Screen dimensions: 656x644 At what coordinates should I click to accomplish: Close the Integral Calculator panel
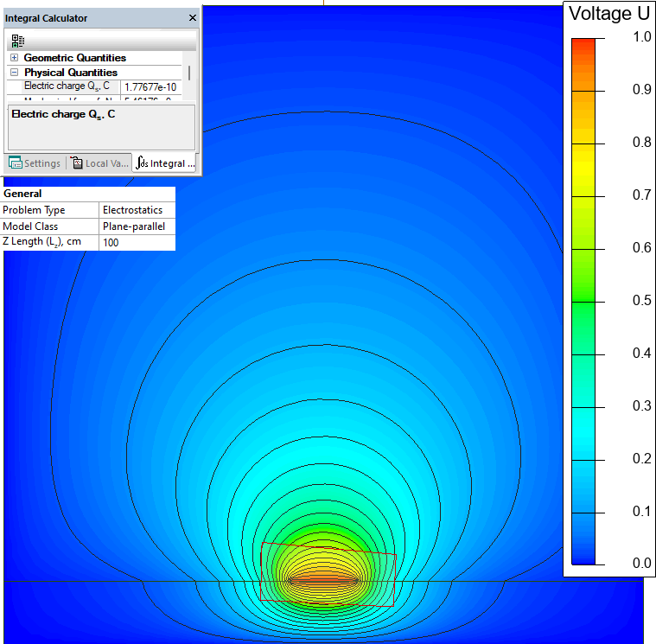[193, 17]
